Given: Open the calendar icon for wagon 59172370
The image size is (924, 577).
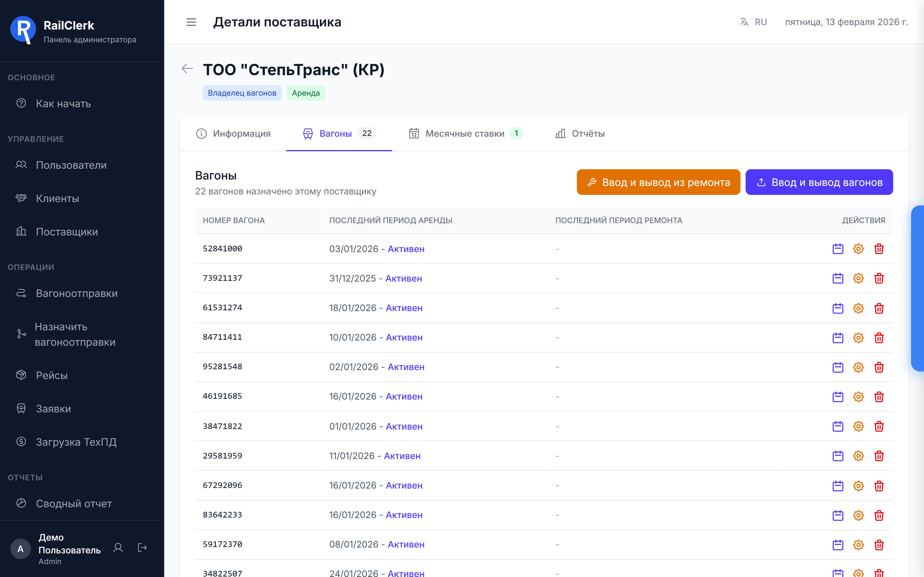Looking at the screenshot, I should [x=838, y=545].
